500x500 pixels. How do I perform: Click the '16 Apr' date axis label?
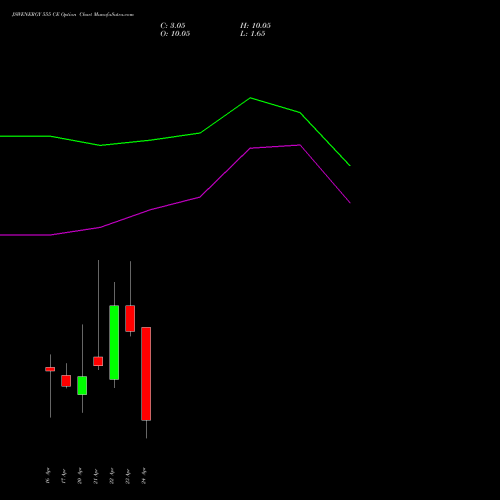pos(48,476)
